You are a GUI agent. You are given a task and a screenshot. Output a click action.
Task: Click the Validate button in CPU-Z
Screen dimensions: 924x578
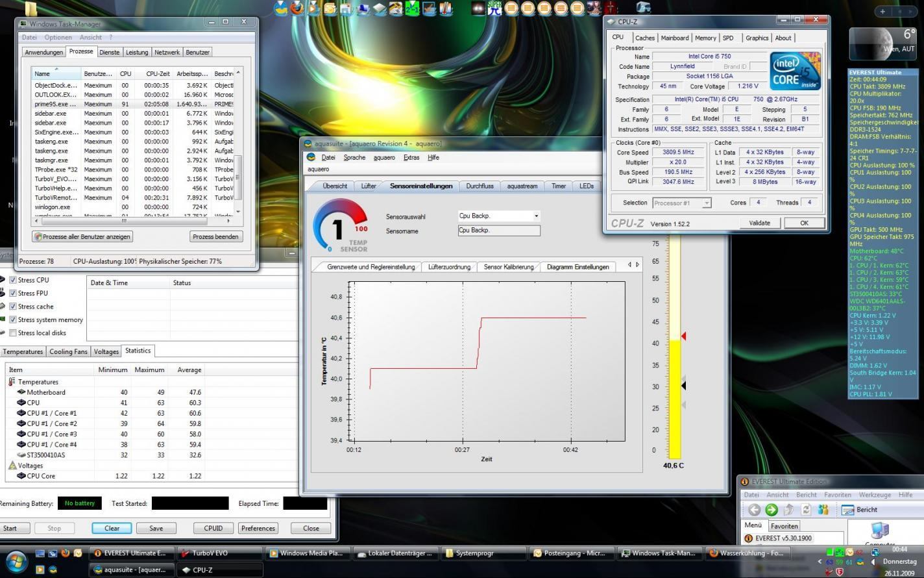[759, 223]
